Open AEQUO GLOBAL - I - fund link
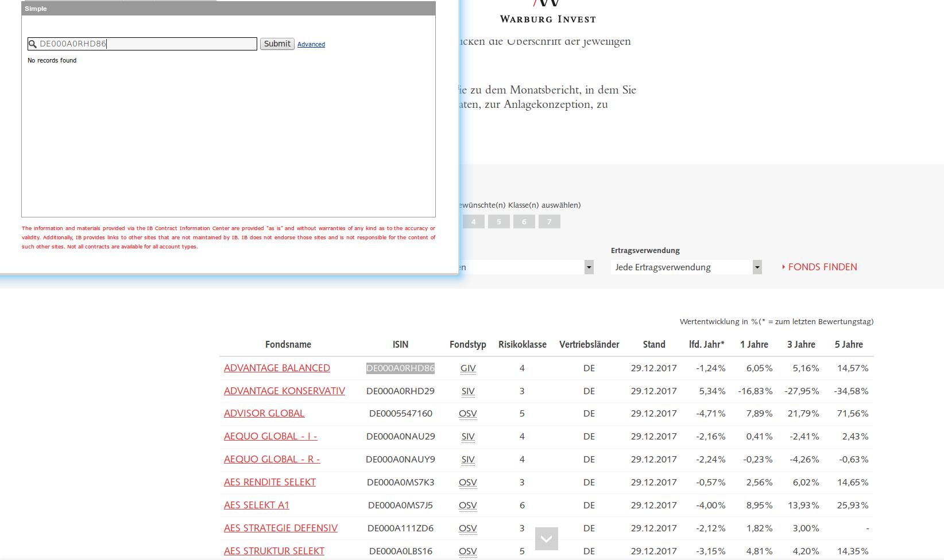This screenshot has width=944, height=560. tap(270, 436)
